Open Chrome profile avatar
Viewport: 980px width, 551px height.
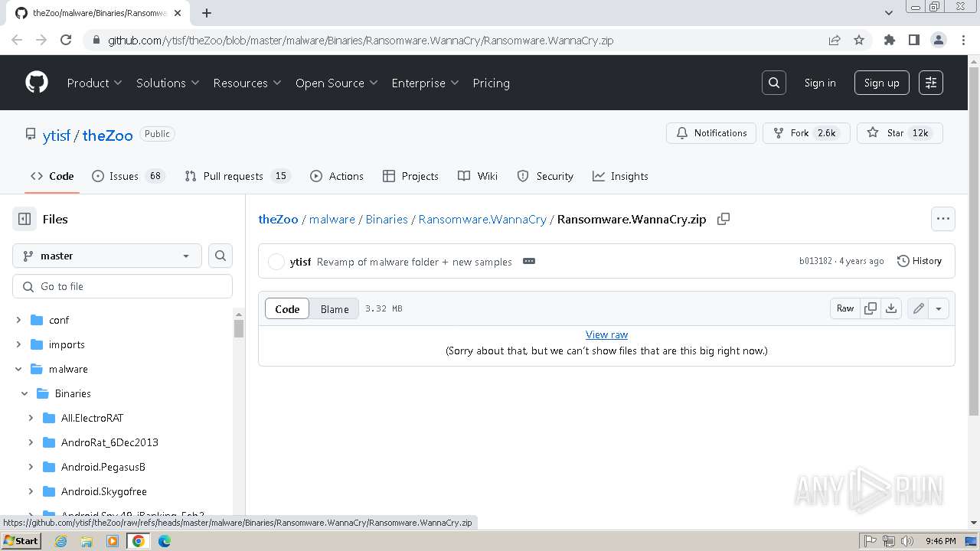coord(939,40)
